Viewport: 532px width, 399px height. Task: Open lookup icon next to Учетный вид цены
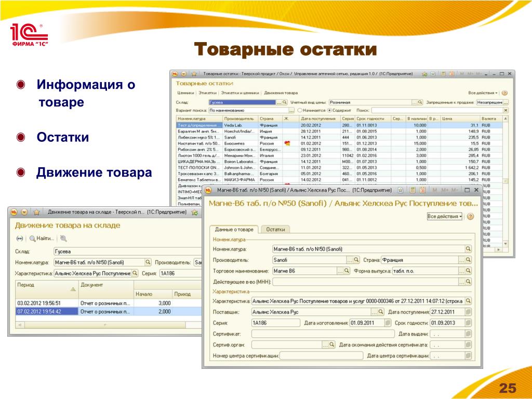tap(420, 102)
